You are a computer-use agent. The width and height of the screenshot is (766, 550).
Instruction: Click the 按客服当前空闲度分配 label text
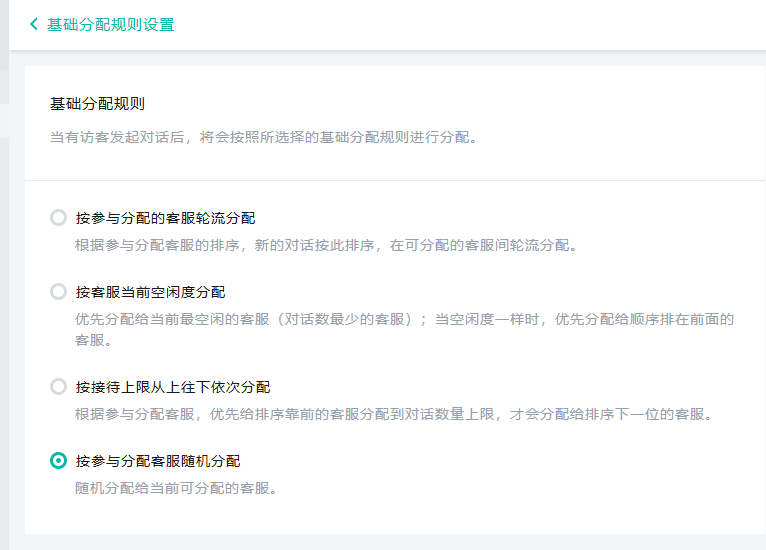[150, 292]
